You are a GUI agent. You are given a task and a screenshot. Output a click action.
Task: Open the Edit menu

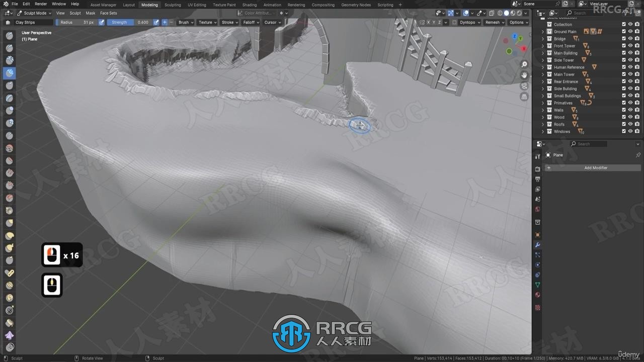coord(26,4)
